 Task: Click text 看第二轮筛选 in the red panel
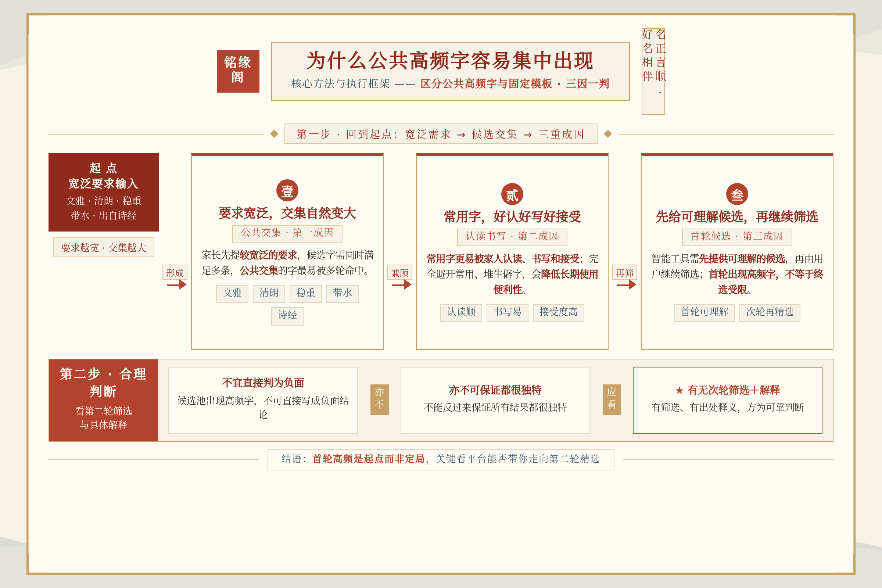[104, 411]
